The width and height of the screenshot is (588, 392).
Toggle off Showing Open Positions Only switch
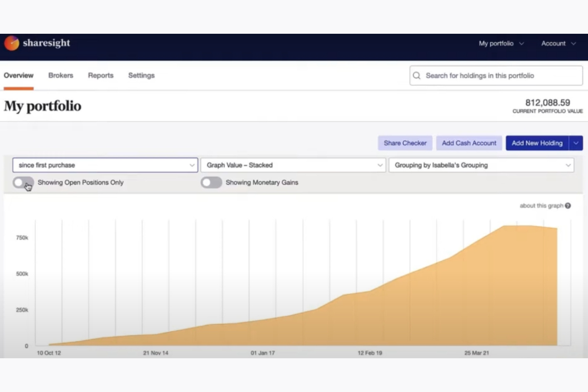(x=23, y=182)
